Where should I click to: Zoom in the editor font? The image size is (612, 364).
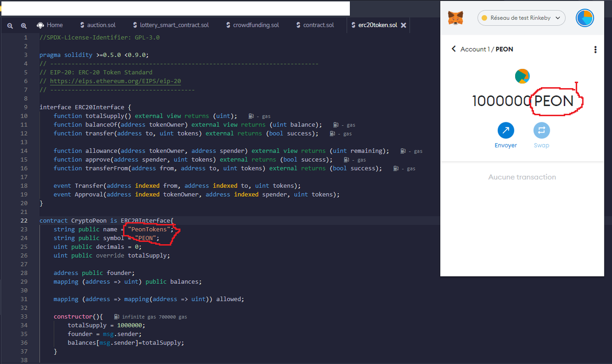click(24, 25)
